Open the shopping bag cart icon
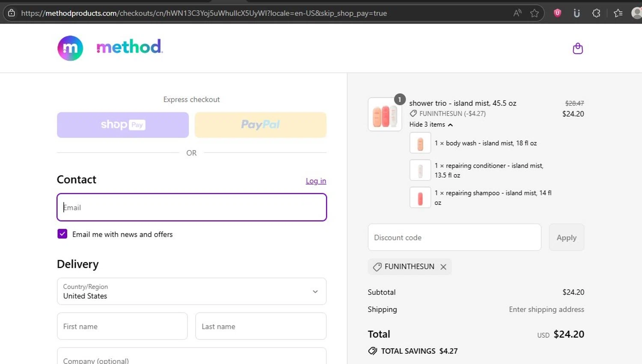The image size is (642, 364). pyautogui.click(x=578, y=48)
